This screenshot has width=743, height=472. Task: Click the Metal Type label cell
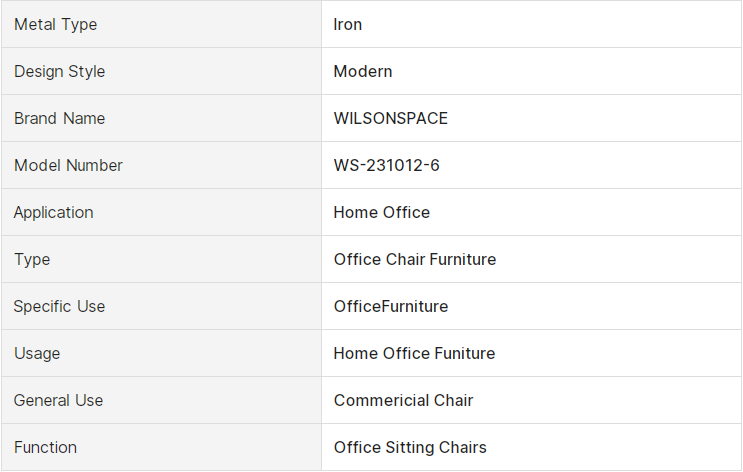click(x=161, y=24)
